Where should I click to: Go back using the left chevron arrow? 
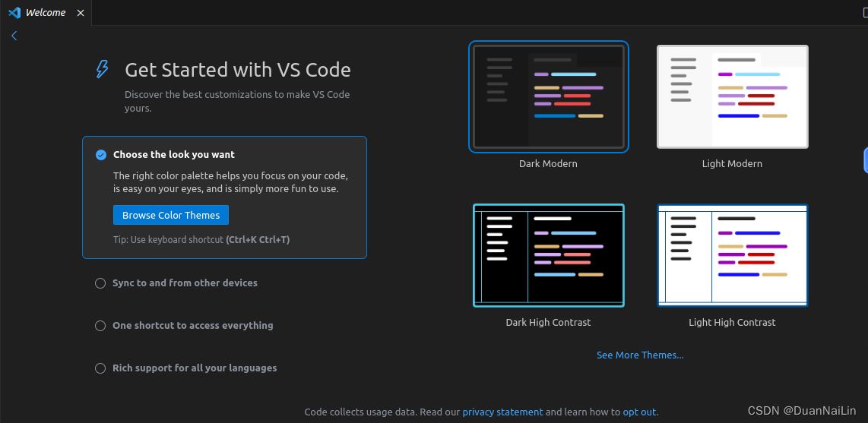point(14,36)
